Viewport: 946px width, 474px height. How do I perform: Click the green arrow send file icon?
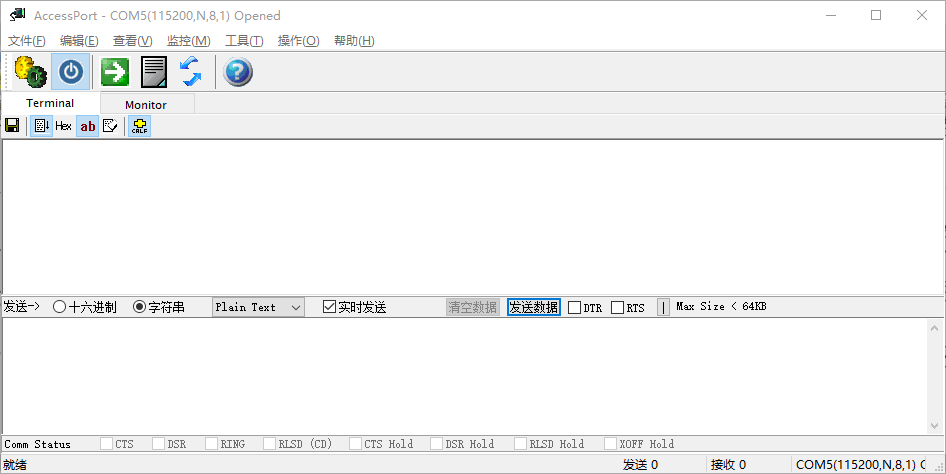(x=115, y=72)
